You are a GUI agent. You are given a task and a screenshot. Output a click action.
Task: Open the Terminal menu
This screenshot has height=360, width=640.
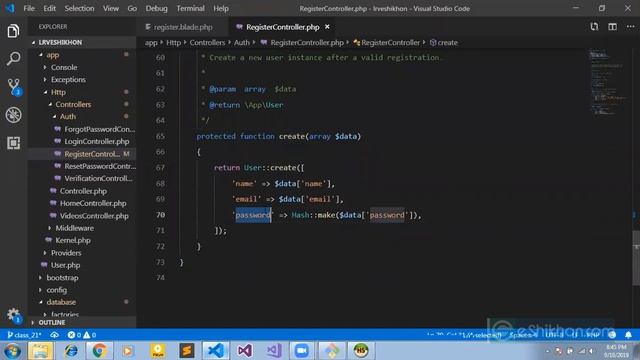pyautogui.click(x=190, y=8)
